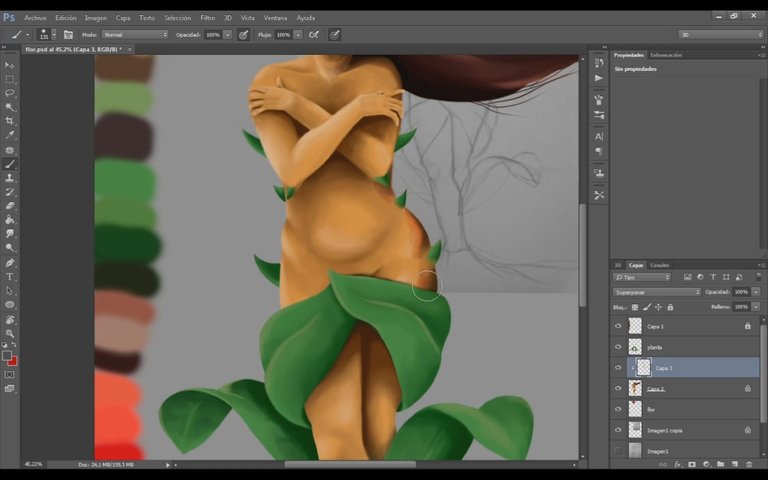Hide the Imagen1 copia layer
Viewport: 768px width, 480px height.
[x=618, y=430]
